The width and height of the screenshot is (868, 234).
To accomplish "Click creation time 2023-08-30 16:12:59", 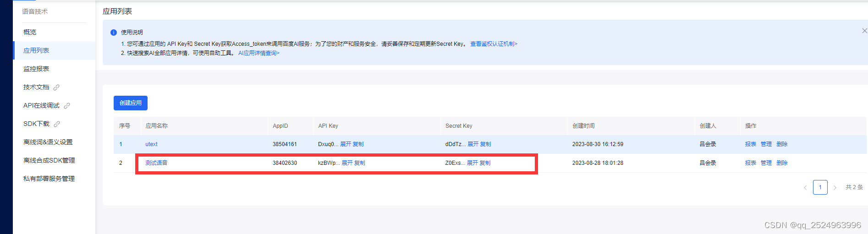I will coord(598,144).
